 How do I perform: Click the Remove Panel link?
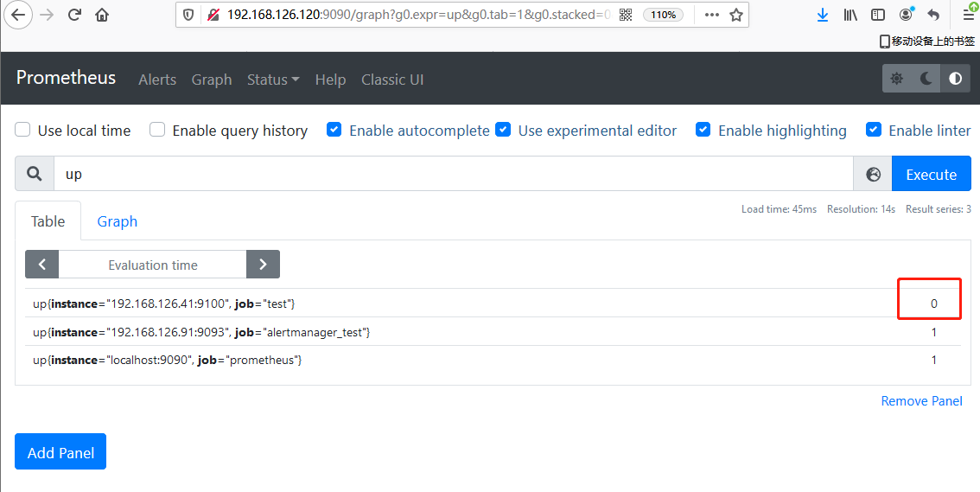(x=922, y=400)
